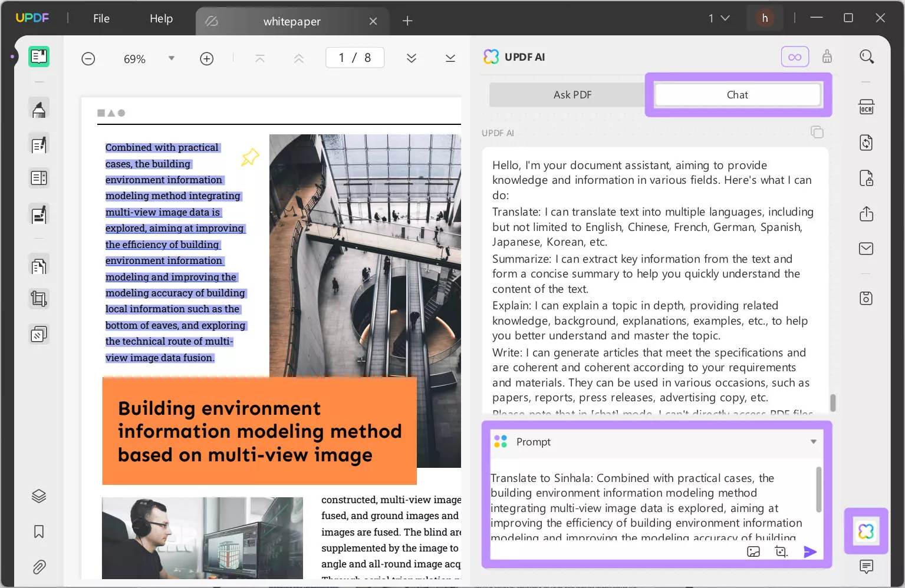Open the Batch processing tool

click(x=39, y=335)
